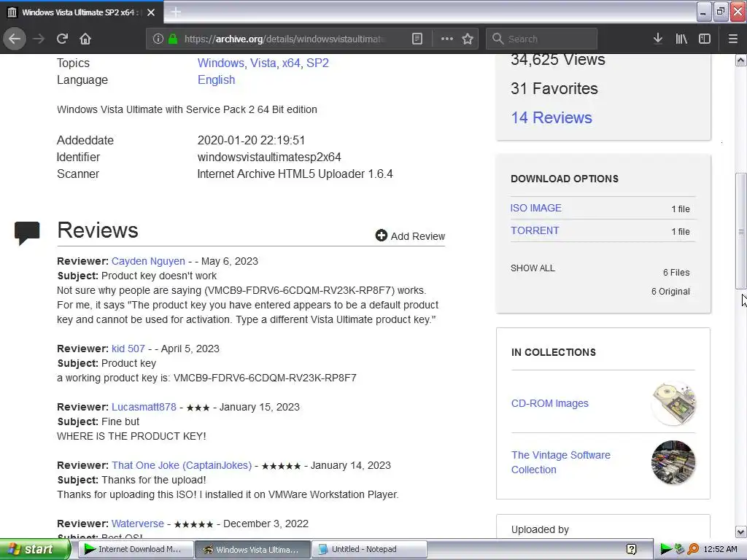Click the help question mark taskbar icon
Image resolution: width=747 pixels, height=560 pixels.
[x=631, y=549]
